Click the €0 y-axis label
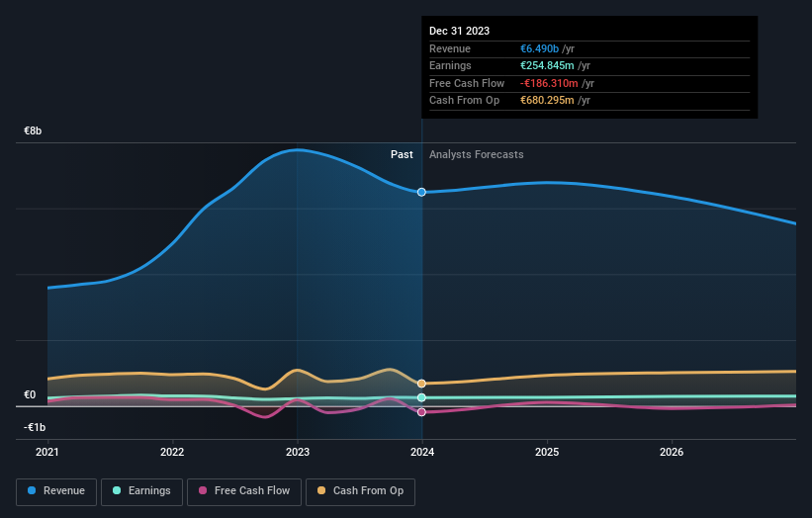 tap(30, 394)
